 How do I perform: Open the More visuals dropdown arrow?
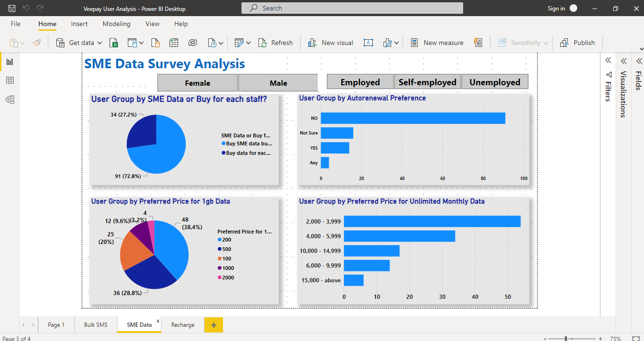[x=396, y=43]
